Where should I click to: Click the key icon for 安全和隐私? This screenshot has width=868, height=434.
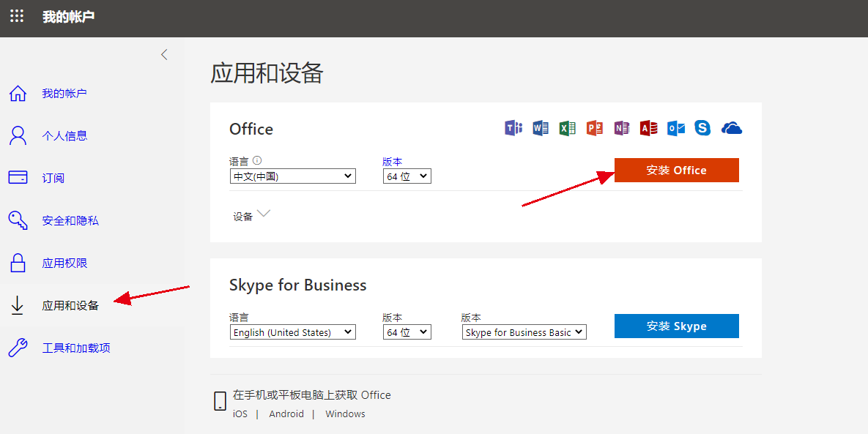[18, 220]
